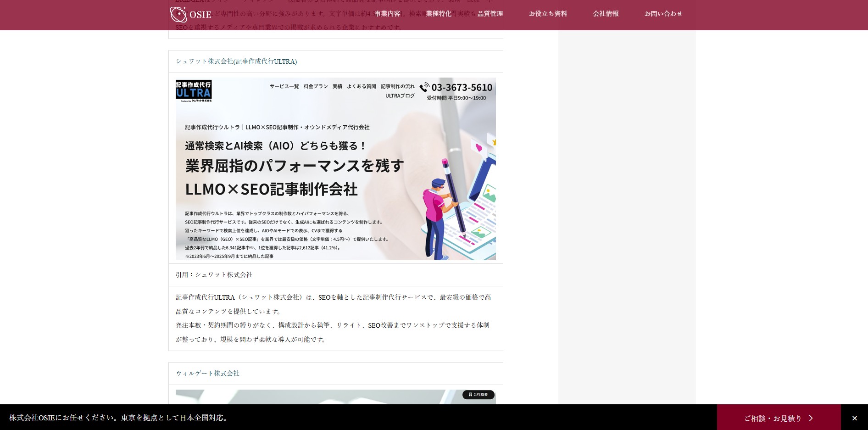Click 料金プラン in the ULTRA header
The width and height of the screenshot is (868, 430).
click(315, 86)
